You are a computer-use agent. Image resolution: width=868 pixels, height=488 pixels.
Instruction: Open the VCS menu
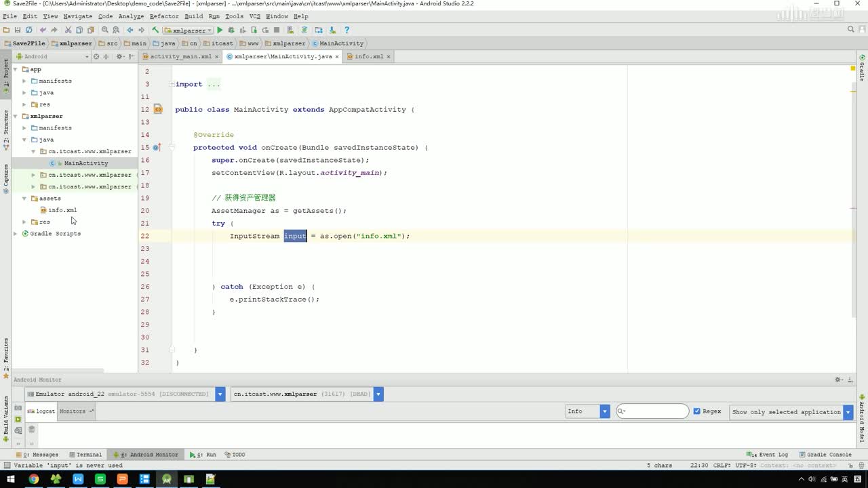(x=254, y=16)
